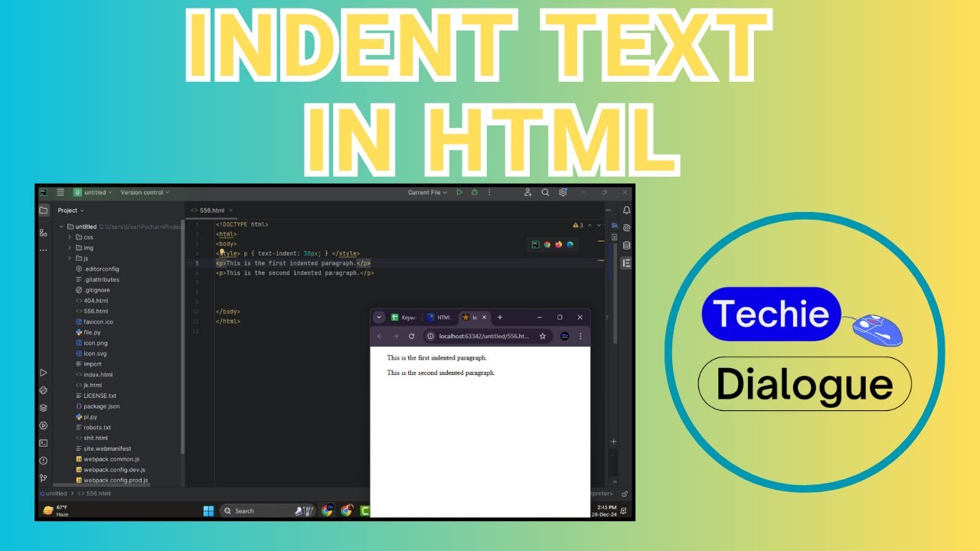Click the 3 warnings indicator in editor
Viewport: 980px width, 551px height.
[578, 225]
